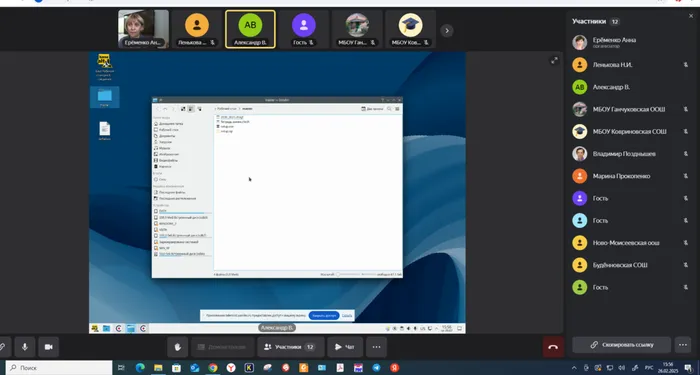
Task: Expand Windows system tray hidden icons
Action: click(574, 368)
